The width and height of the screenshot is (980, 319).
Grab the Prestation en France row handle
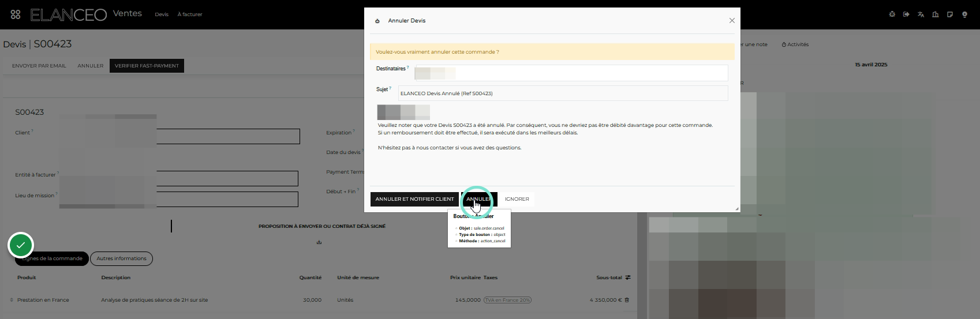tap(12, 300)
